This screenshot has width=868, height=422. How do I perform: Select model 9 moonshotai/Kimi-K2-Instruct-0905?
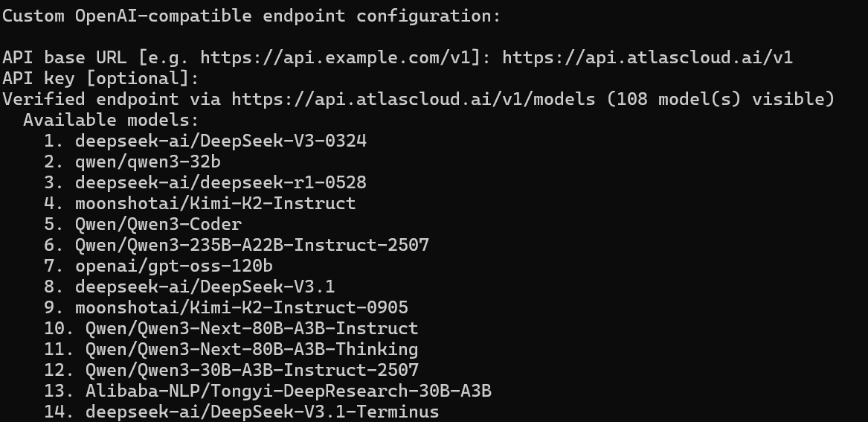tap(241, 307)
